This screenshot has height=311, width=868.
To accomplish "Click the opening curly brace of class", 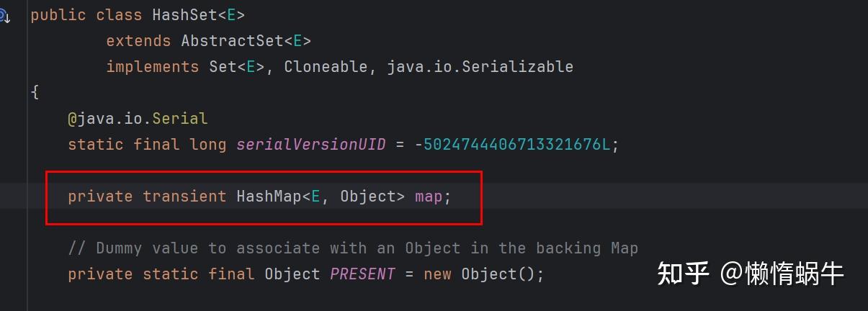I will pos(35,93).
